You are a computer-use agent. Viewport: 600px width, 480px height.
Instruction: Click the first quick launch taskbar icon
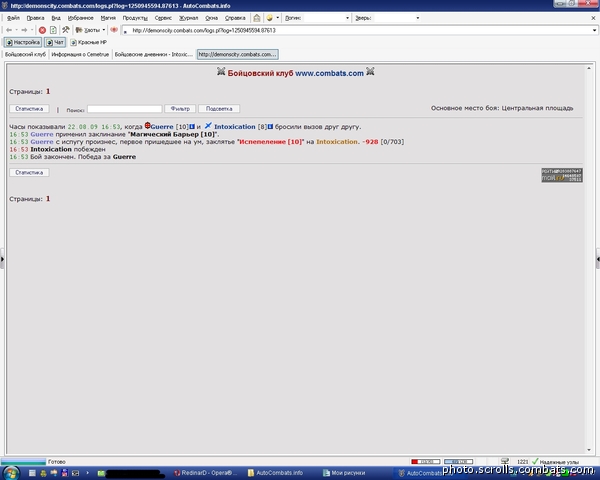pyautogui.click(x=32, y=473)
